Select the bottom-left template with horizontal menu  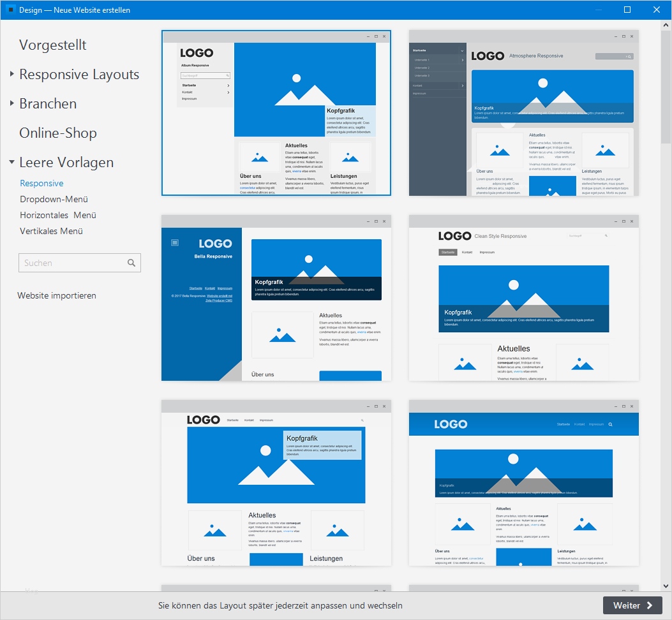(276, 482)
